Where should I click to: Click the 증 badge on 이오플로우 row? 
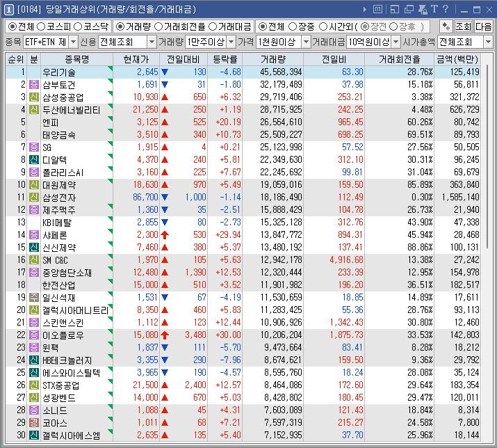[34, 335]
